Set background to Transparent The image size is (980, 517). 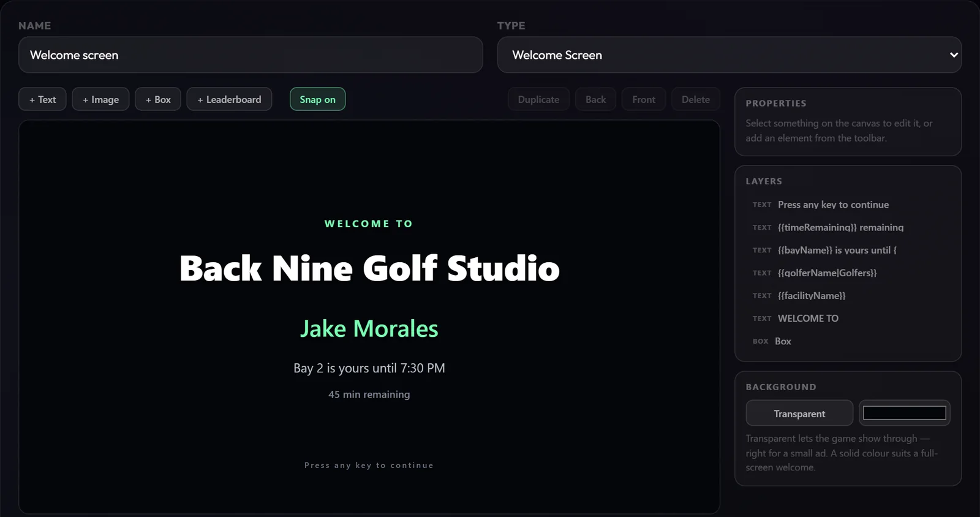point(799,413)
